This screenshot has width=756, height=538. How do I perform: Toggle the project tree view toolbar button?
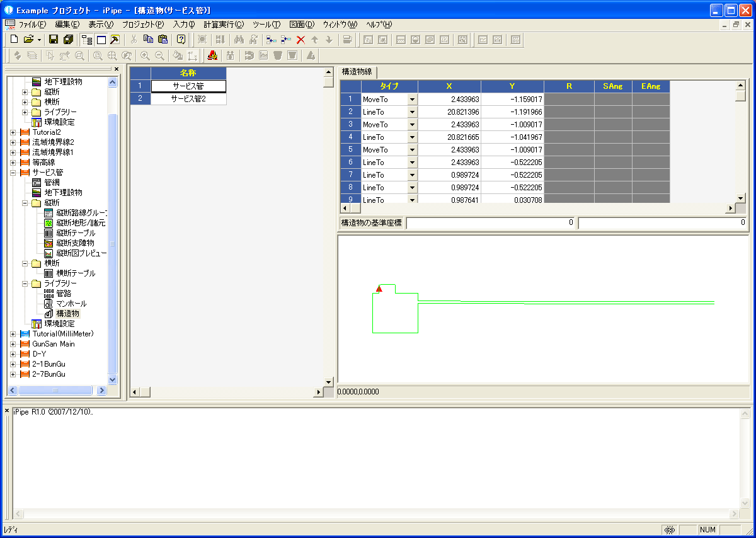pyautogui.click(x=86, y=40)
